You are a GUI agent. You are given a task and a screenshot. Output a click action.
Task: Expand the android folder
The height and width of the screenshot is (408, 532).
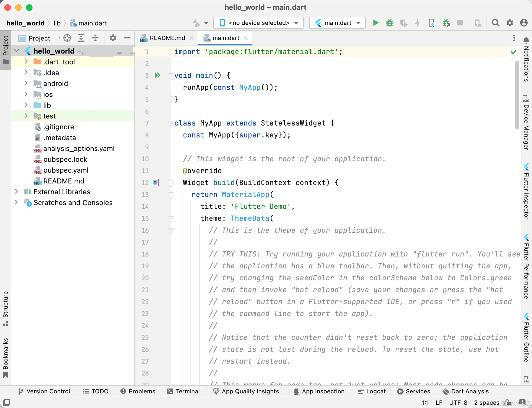click(x=26, y=83)
